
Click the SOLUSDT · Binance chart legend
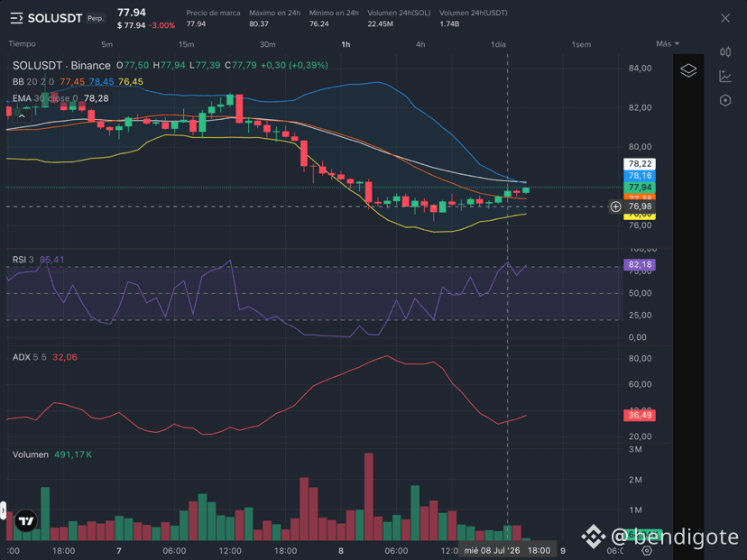[x=61, y=65]
